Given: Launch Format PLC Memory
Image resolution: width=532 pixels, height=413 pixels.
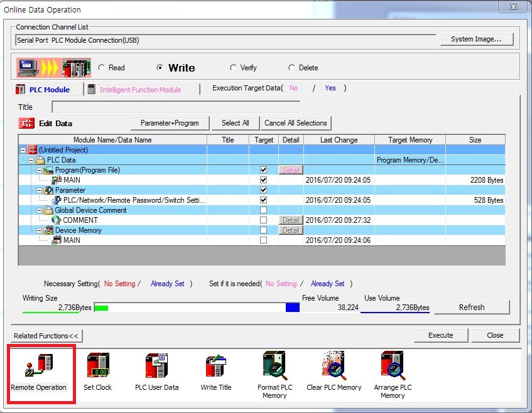Looking at the screenshot, I should [x=274, y=365].
